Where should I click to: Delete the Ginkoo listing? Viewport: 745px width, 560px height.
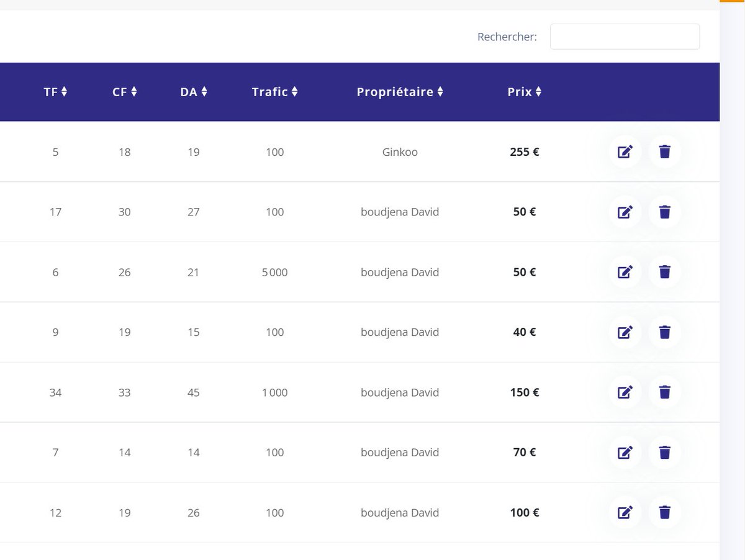pos(665,151)
